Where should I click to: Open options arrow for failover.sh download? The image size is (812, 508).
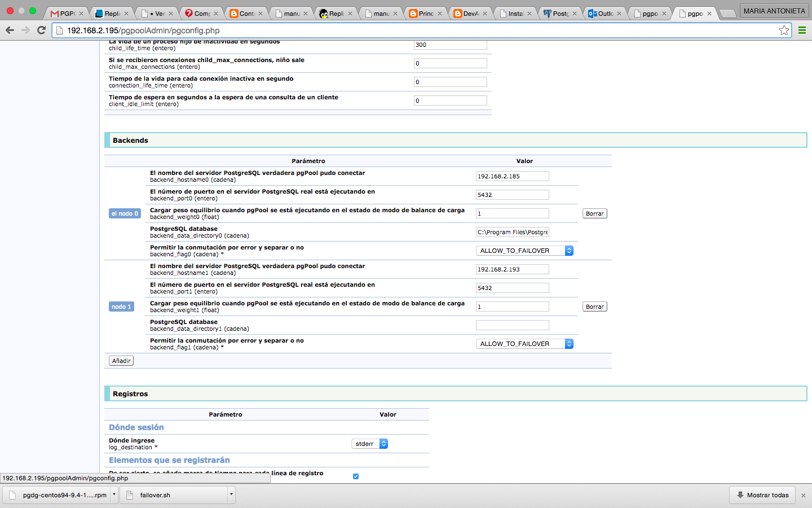231,495
